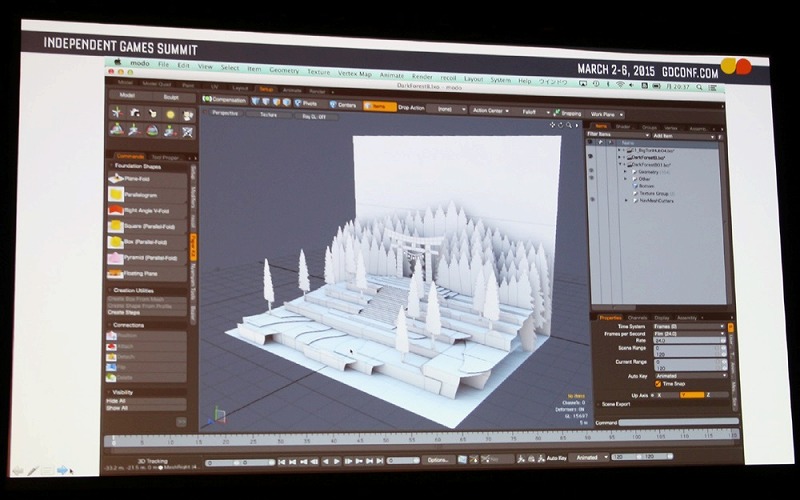Click the yellow sphere tool icon
The height and width of the screenshot is (500, 800).
coord(170,115)
